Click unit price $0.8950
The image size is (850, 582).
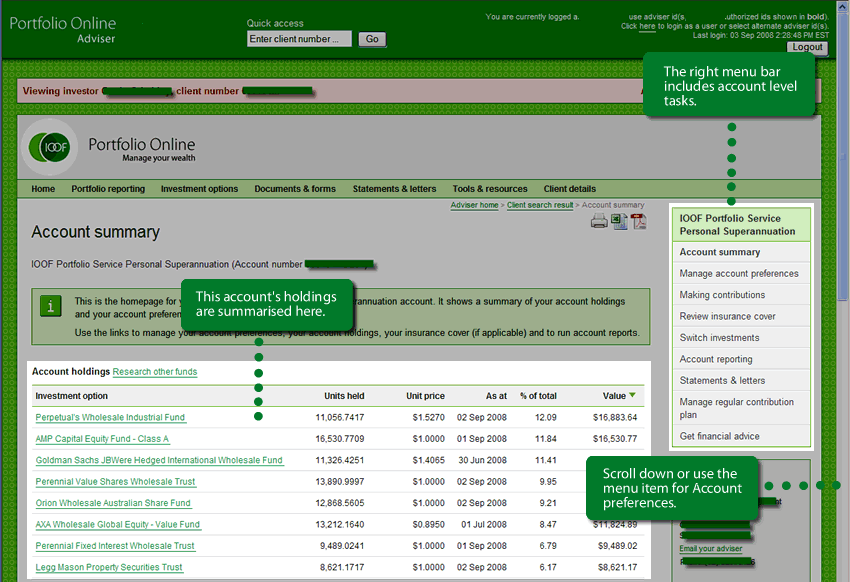coord(428,525)
